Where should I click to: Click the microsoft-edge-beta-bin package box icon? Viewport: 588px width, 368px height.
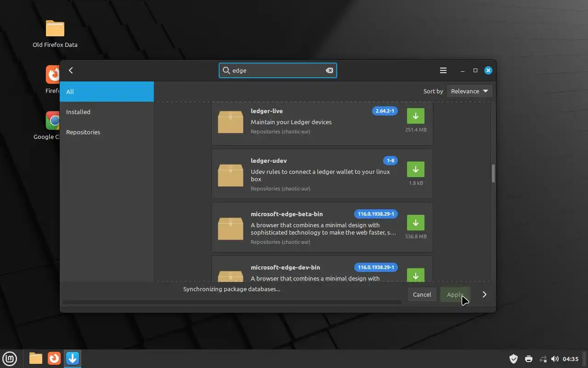pos(231,229)
